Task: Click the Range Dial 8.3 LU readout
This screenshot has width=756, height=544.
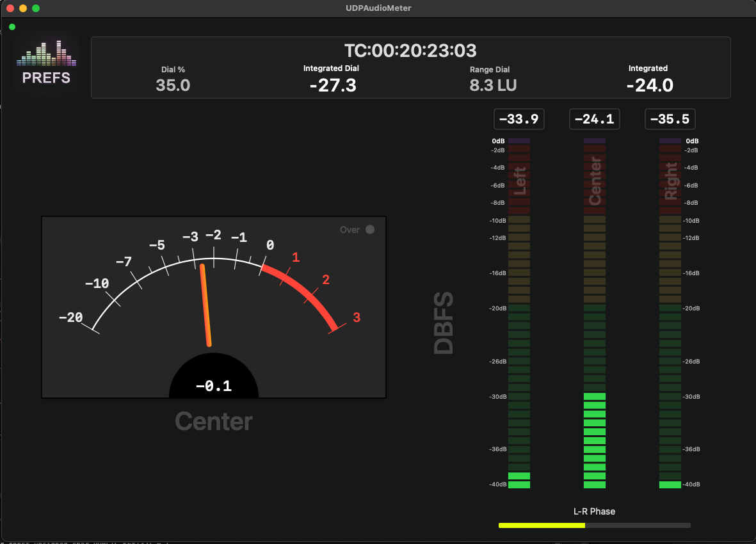Action: [492, 85]
